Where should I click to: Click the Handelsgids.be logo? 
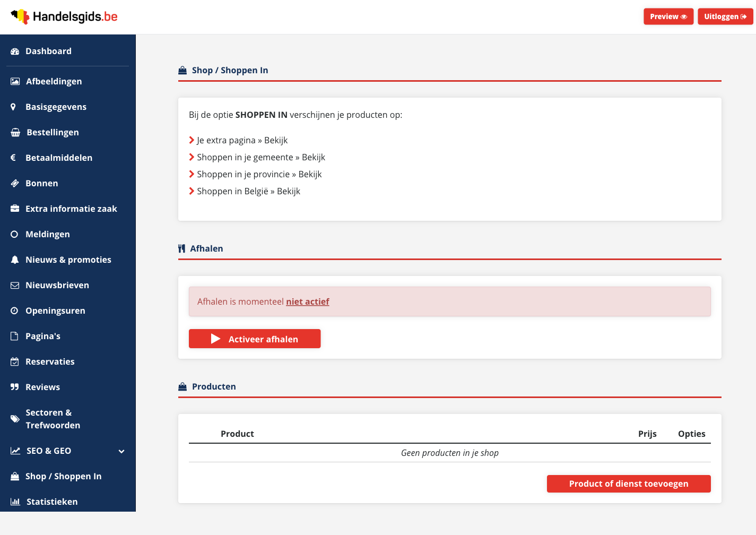click(64, 16)
